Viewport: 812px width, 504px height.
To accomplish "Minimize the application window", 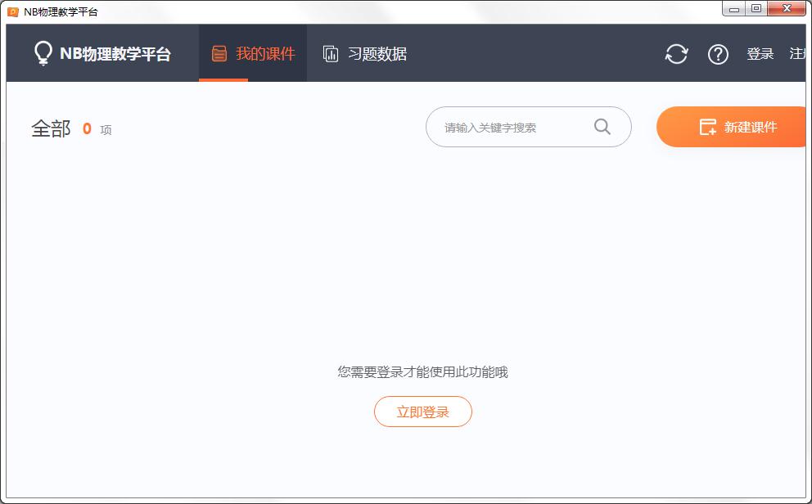I will (x=734, y=9).
